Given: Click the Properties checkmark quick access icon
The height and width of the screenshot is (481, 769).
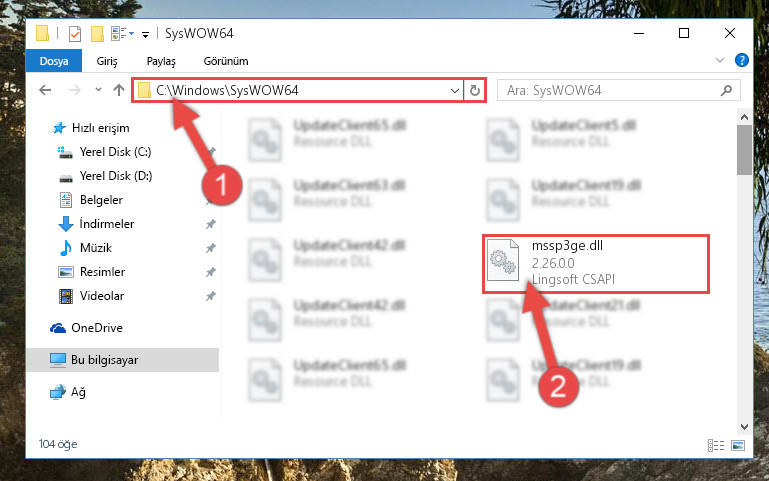Looking at the screenshot, I should [75, 34].
